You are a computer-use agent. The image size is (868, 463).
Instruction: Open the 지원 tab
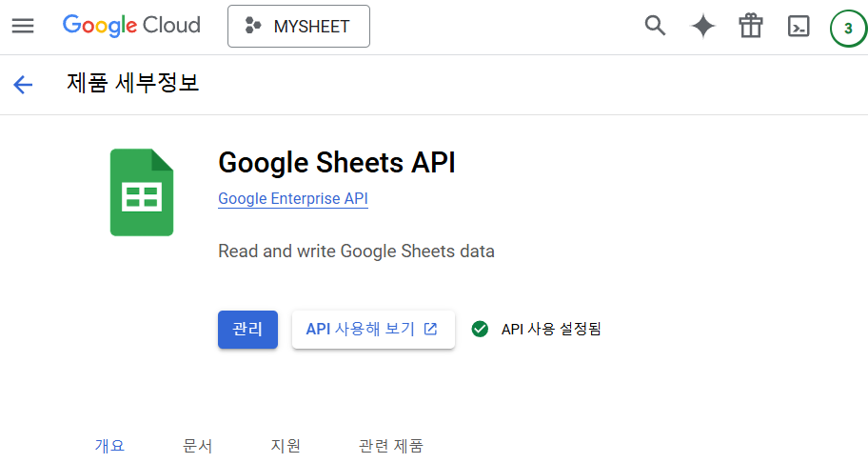[x=286, y=445]
